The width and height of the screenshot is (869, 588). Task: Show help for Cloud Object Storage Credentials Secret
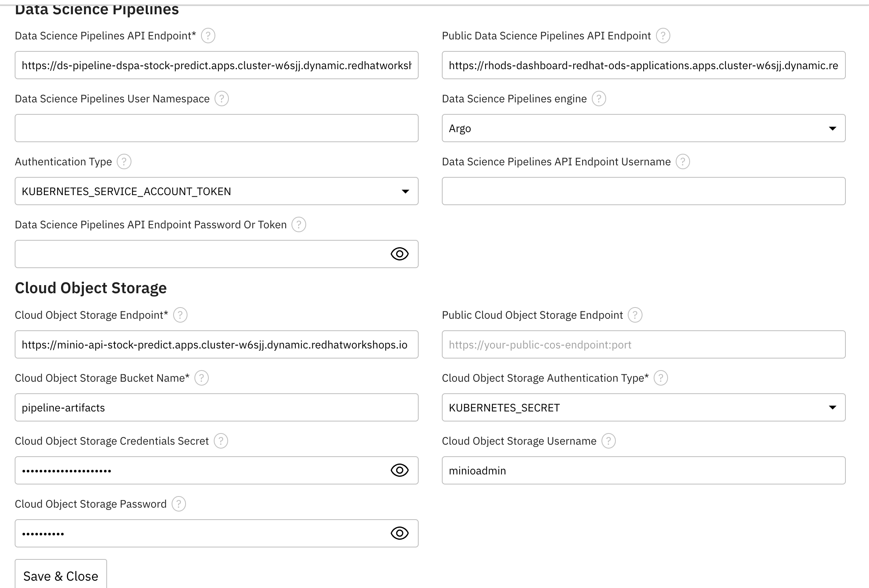tap(221, 441)
